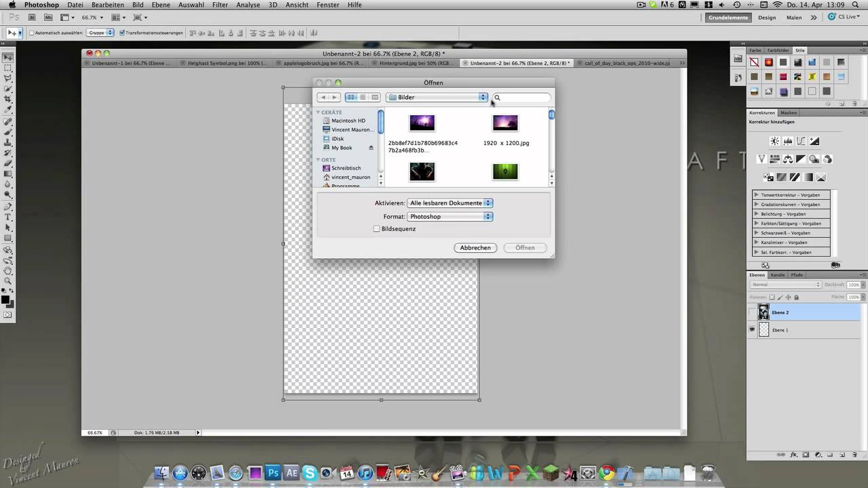Expand Tonwertkorrektur – Vorgaben presets
This screenshot has height=488, width=868.
click(756, 195)
